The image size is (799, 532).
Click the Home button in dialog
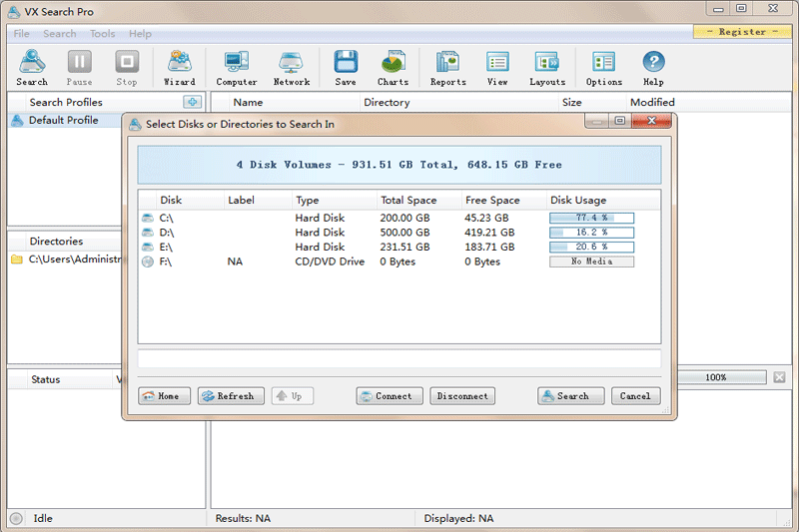[x=164, y=396]
